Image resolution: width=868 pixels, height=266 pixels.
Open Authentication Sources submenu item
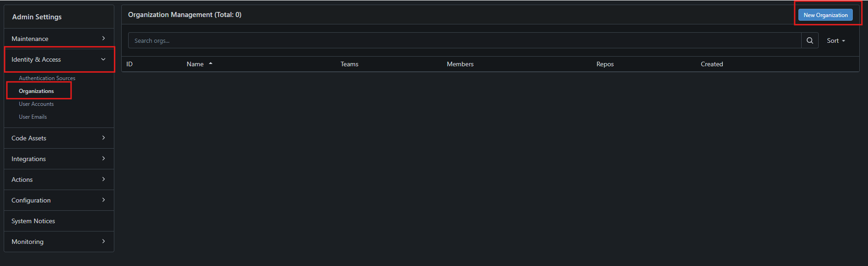pos(47,78)
